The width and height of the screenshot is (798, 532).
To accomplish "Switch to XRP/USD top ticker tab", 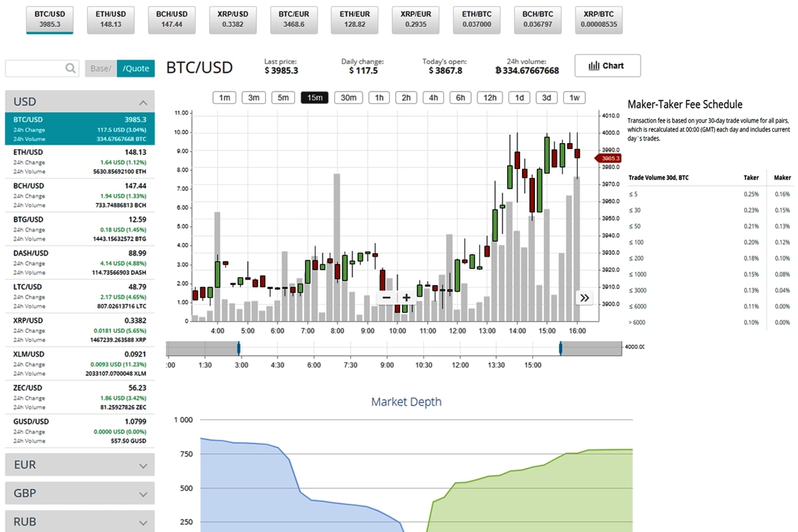I will point(233,20).
